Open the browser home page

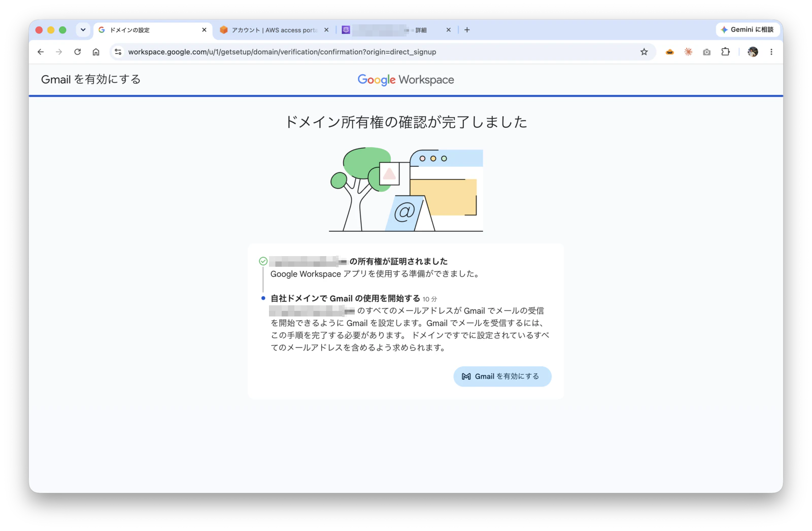pos(96,52)
